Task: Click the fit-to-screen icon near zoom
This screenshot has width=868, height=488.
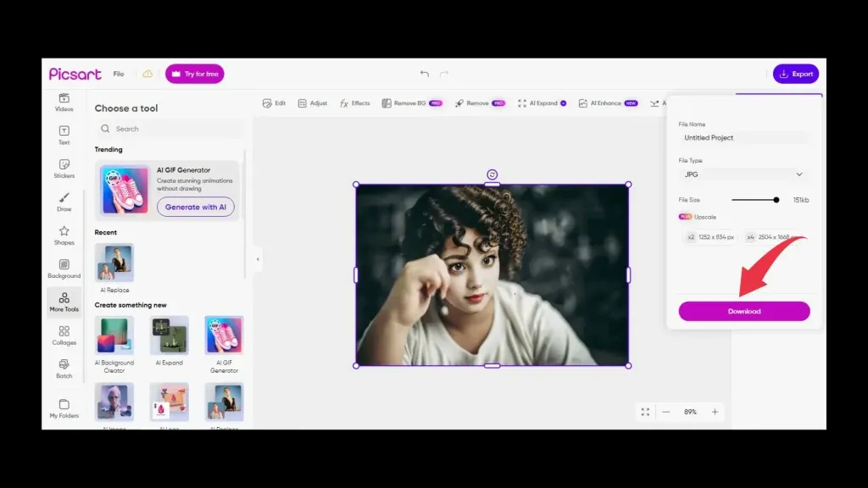Action: coord(645,412)
